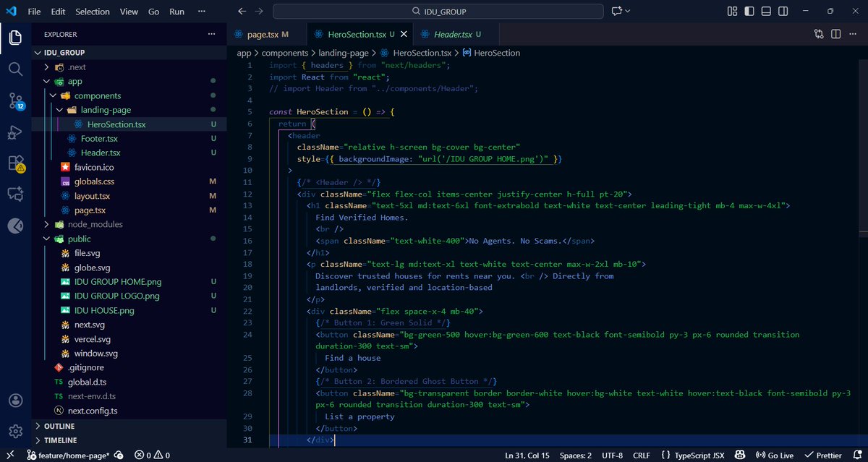This screenshot has width=868, height=462.
Task: Click the GitHub Copilot icon in status bar
Action: (739, 455)
